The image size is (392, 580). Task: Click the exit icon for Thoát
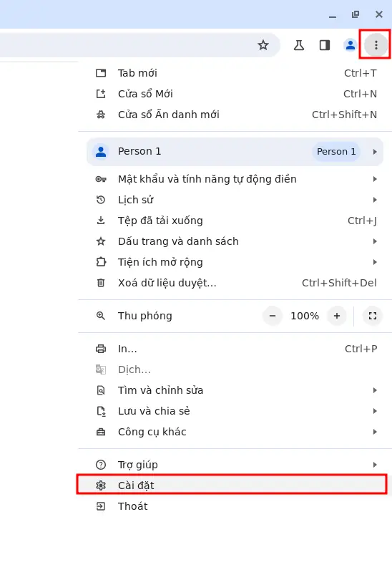101,506
